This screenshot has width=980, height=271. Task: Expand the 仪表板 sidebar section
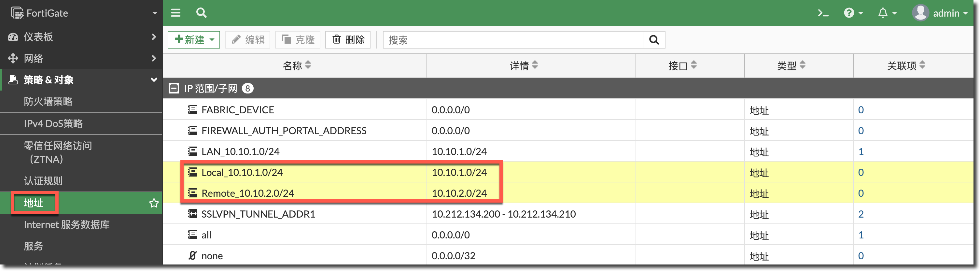[x=81, y=37]
